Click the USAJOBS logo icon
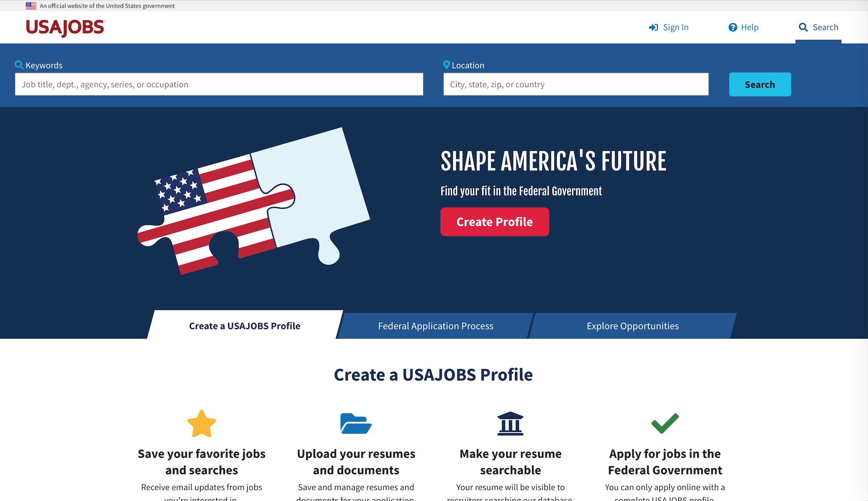The image size is (868, 501). (66, 27)
